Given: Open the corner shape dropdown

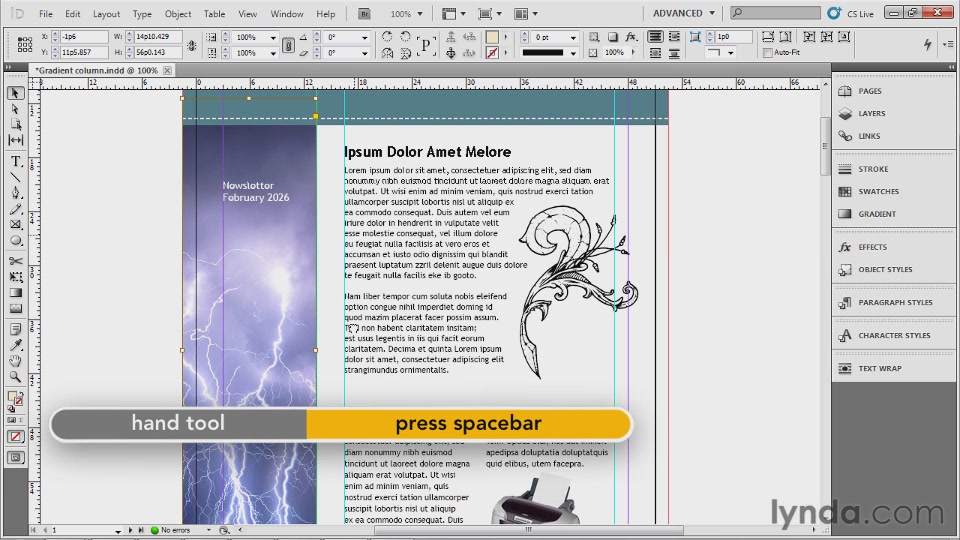Looking at the screenshot, I should point(730,53).
